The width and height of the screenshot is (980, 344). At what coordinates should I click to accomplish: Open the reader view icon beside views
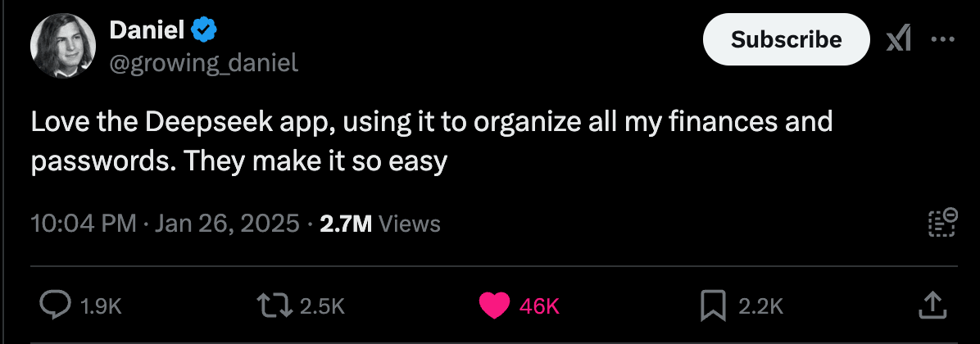[x=942, y=223]
